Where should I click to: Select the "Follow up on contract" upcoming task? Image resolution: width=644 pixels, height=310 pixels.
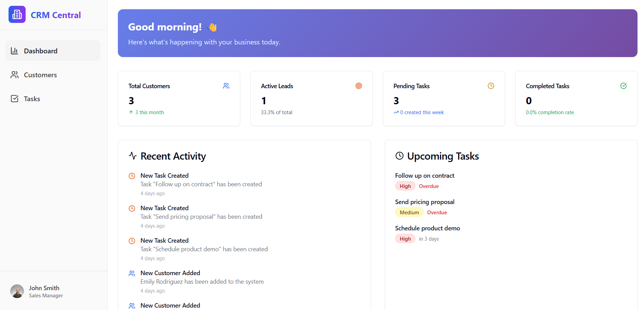(x=424, y=176)
